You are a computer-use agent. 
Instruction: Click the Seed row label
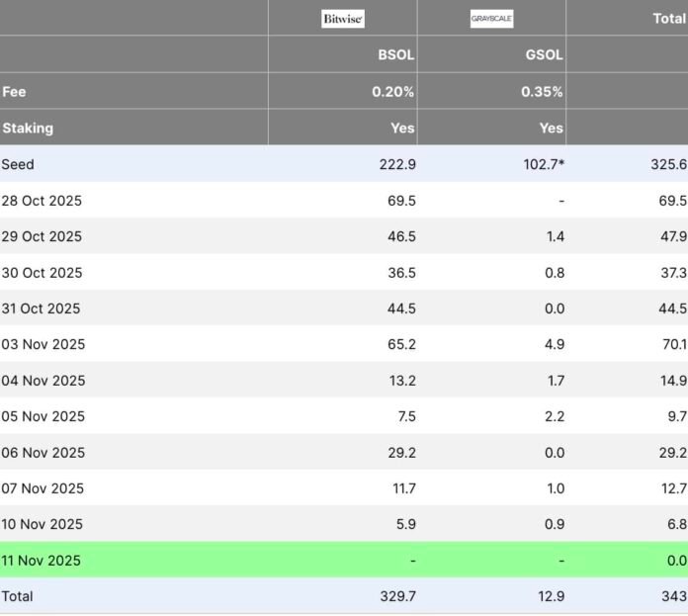click(18, 164)
